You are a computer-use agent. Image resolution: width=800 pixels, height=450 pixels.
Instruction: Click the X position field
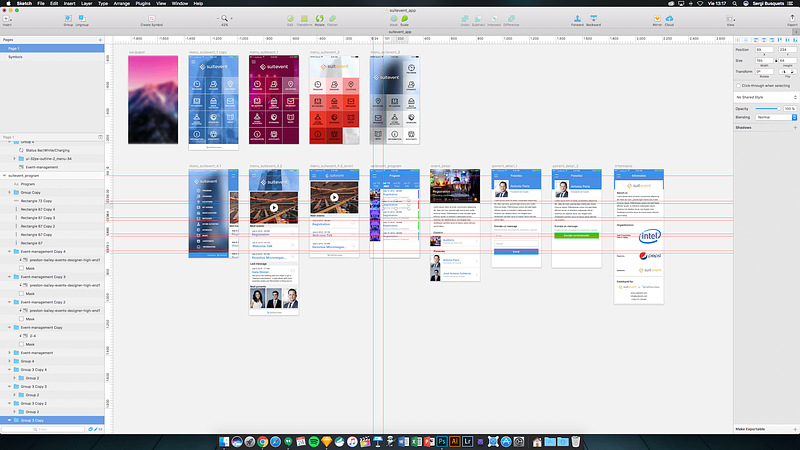coord(764,49)
